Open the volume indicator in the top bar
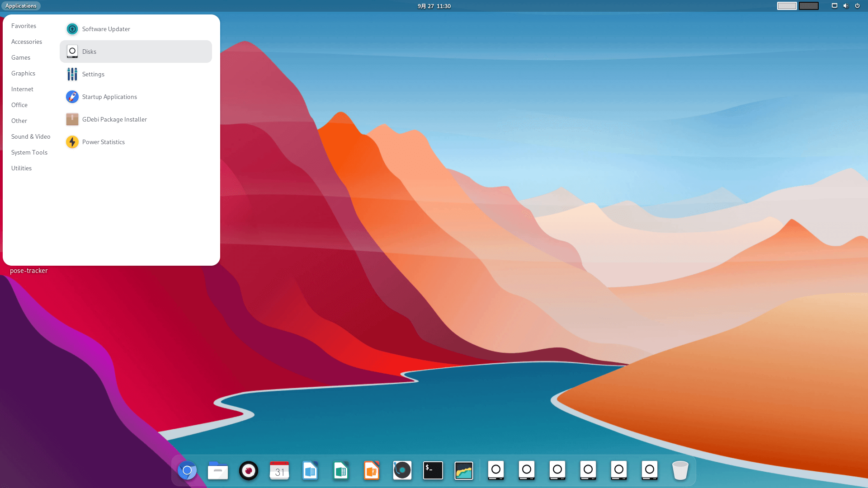Image resolution: width=868 pixels, height=488 pixels. click(x=846, y=6)
